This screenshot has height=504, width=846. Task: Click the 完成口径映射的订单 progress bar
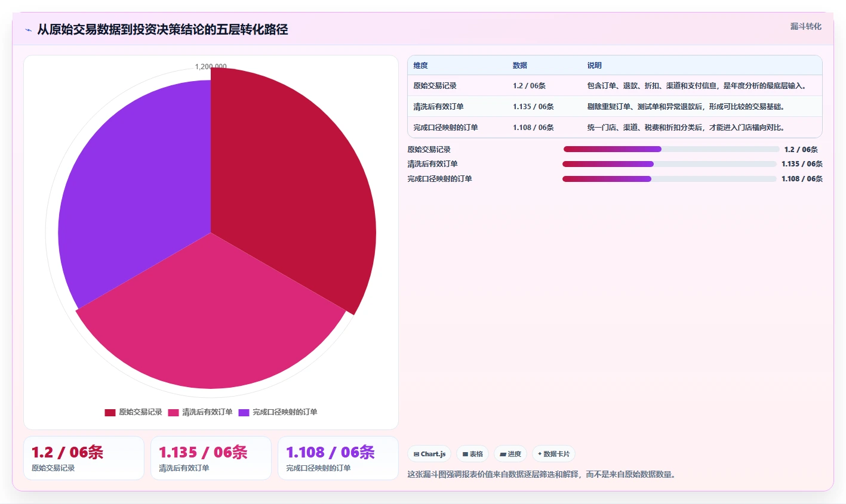(669, 179)
